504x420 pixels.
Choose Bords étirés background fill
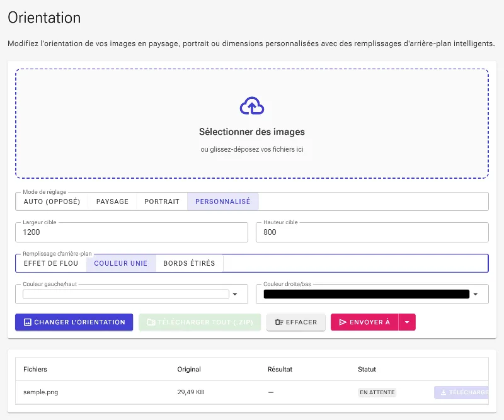pyautogui.click(x=189, y=263)
